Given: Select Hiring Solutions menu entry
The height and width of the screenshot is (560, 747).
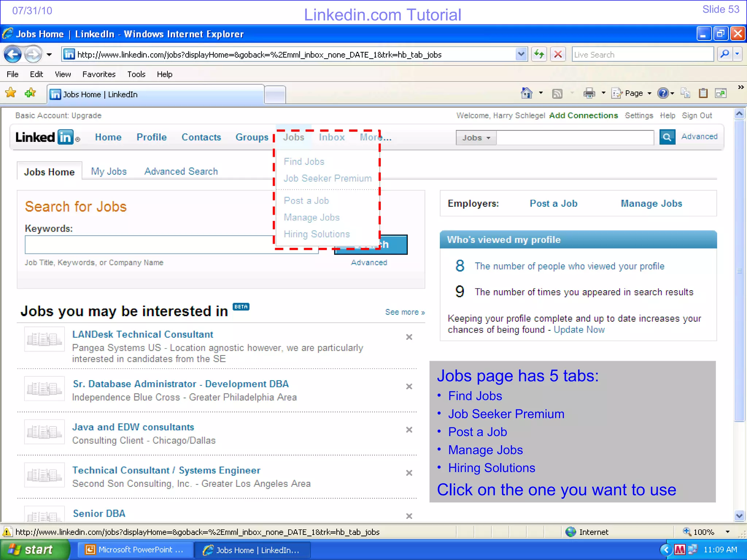Looking at the screenshot, I should tap(317, 234).
